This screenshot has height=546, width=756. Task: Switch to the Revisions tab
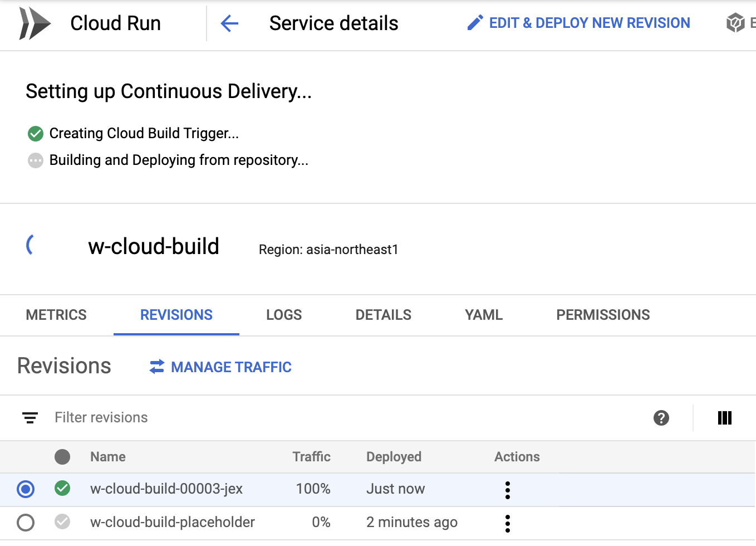[176, 315]
